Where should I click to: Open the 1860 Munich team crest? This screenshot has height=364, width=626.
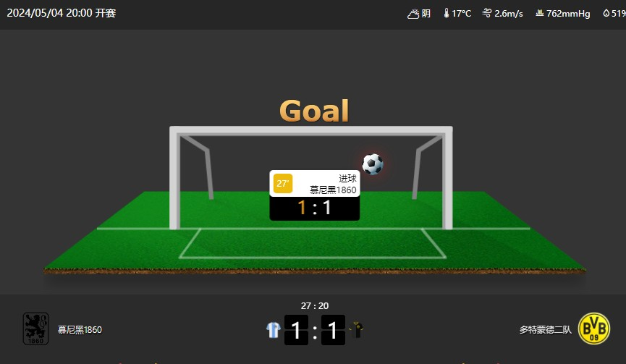36,329
